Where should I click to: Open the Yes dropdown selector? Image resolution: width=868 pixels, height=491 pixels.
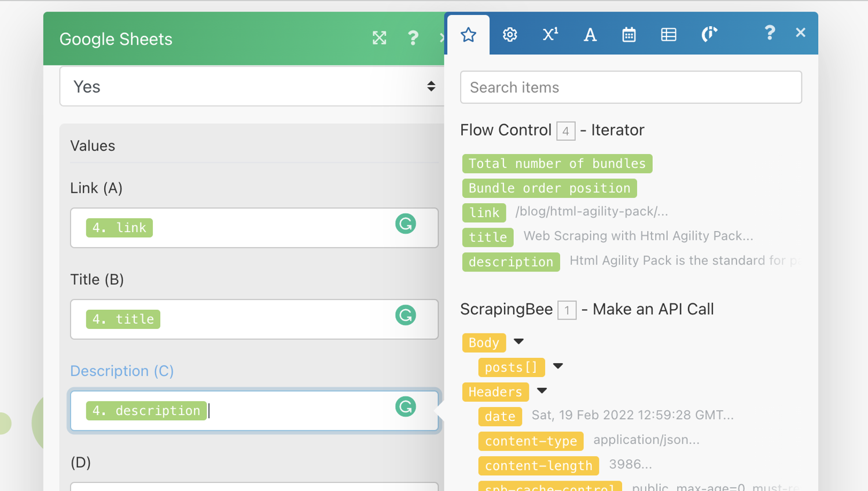pos(252,87)
